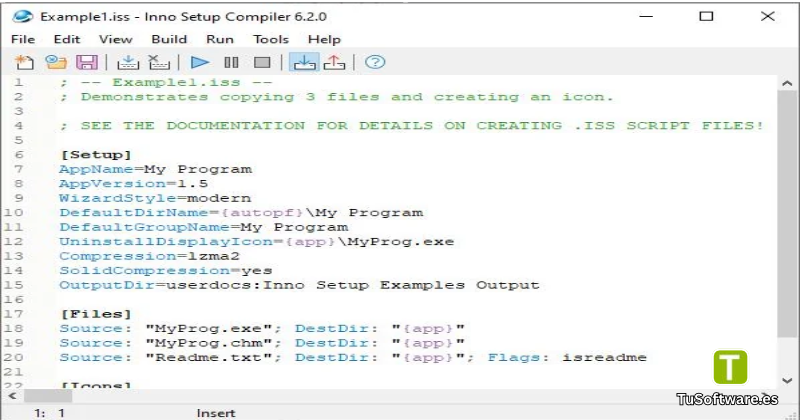Close the Inno Setup Compiler window
Screen dimensions: 800x420
click(x=767, y=16)
